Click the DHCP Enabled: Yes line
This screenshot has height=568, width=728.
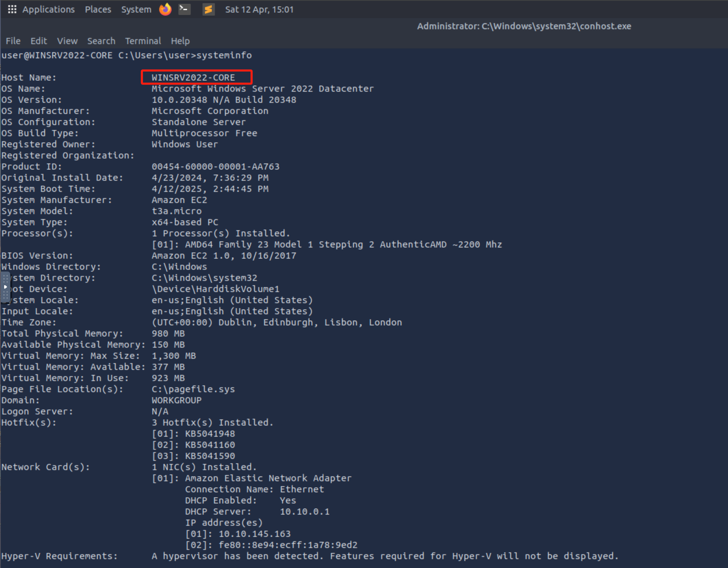click(240, 500)
